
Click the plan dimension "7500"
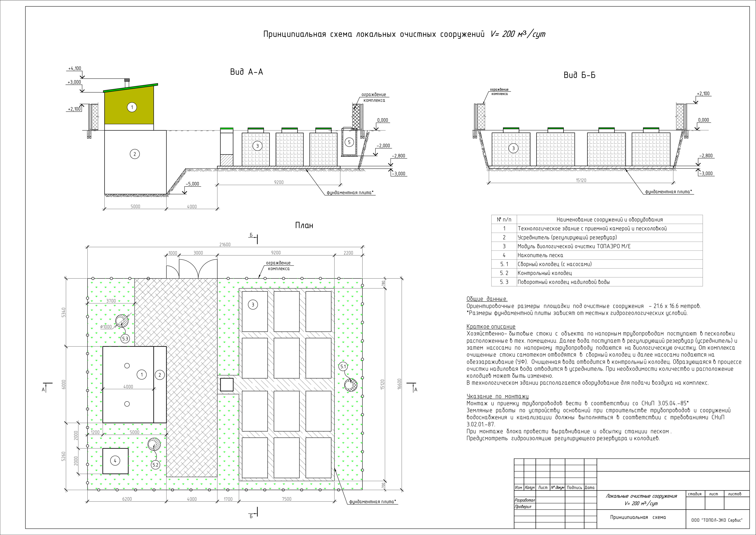pyautogui.click(x=287, y=499)
